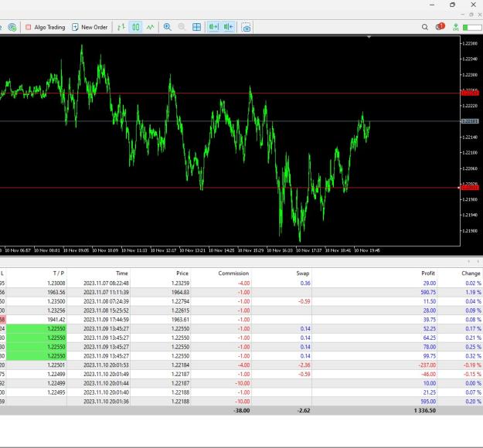Select row with time 2023.11.07 08:22:48
This screenshot has height=448, width=483.
pos(241,283)
